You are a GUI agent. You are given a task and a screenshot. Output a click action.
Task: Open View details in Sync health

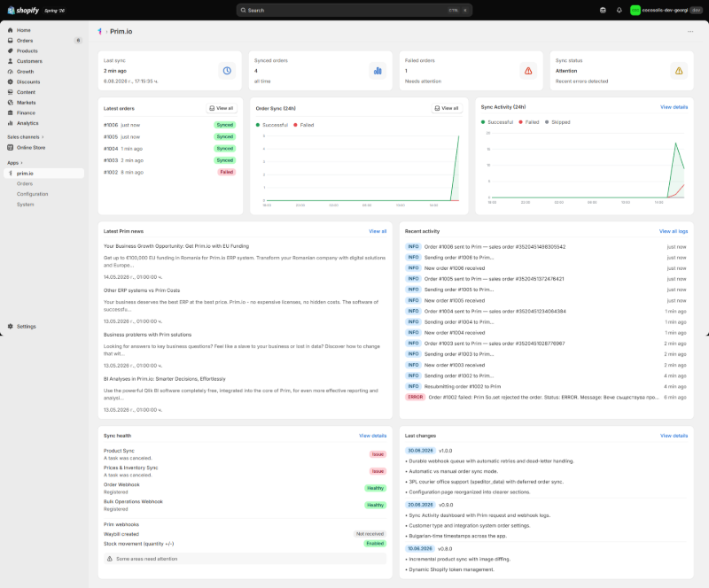[372, 437]
